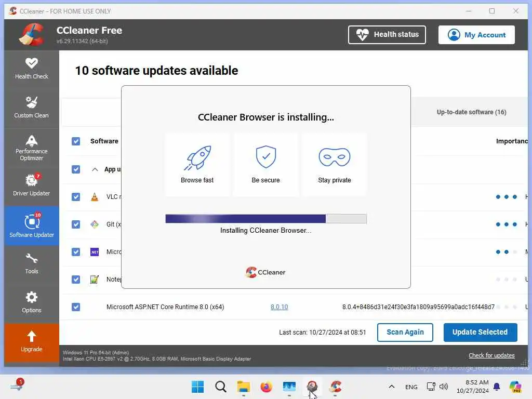Open the Windows Start menu
532x399 pixels.
pyautogui.click(x=197, y=387)
